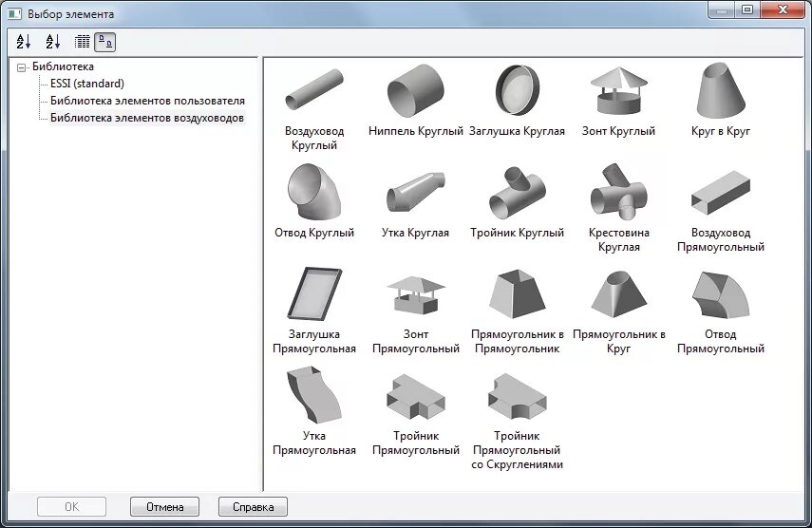Sort elements in ascending A-Z order

click(x=24, y=42)
